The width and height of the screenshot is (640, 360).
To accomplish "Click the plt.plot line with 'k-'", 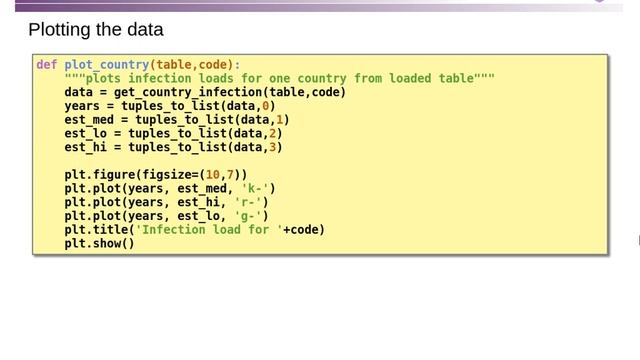I will tap(170, 189).
